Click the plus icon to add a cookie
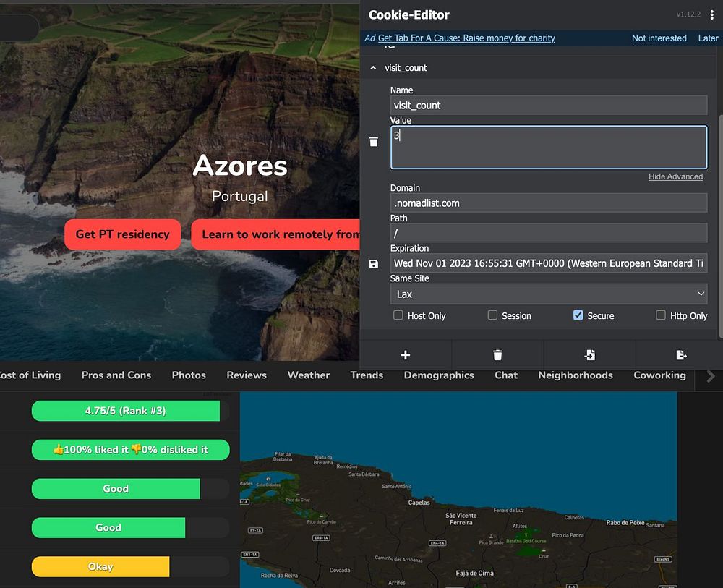The image size is (723, 588). click(x=406, y=355)
